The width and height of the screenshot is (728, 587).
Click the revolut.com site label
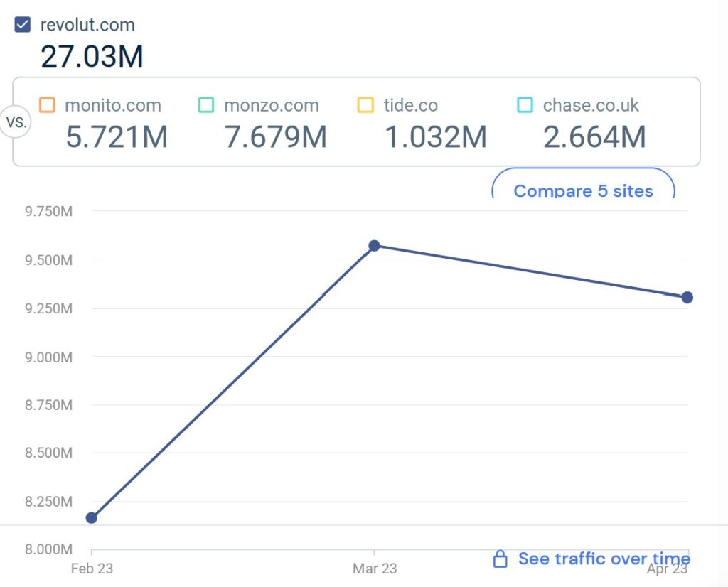point(87,25)
